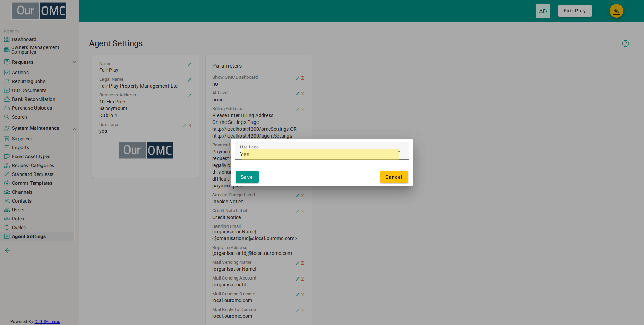
Task: Open Suppliers in System Maintenance
Action: pyautogui.click(x=22, y=139)
